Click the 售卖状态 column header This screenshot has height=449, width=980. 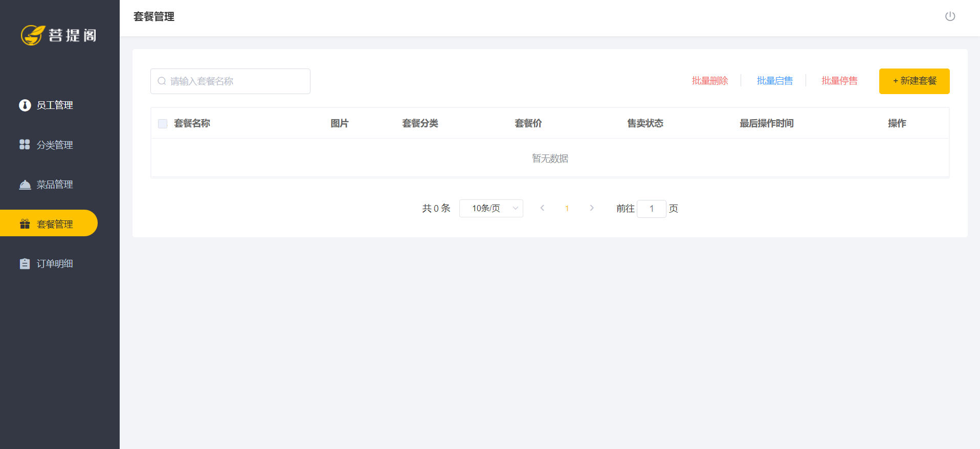[645, 123]
